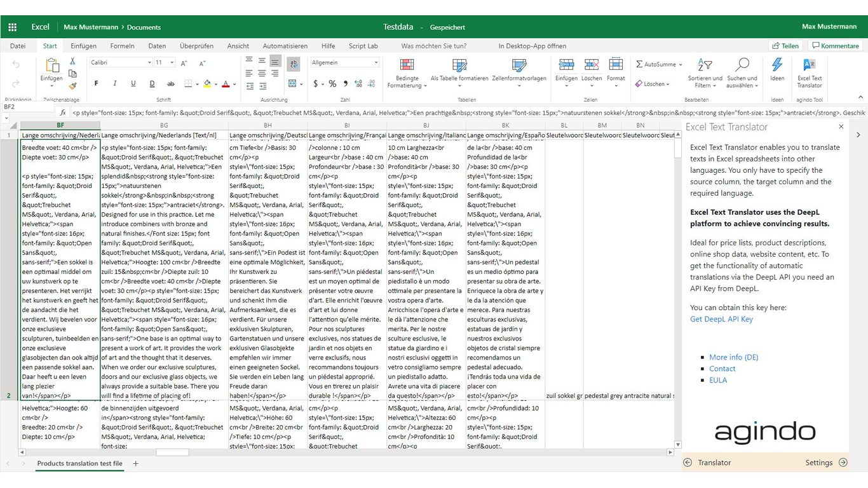Image resolution: width=868 pixels, height=488 pixels.
Task: Toggle the wrap text button
Action: tap(294, 64)
